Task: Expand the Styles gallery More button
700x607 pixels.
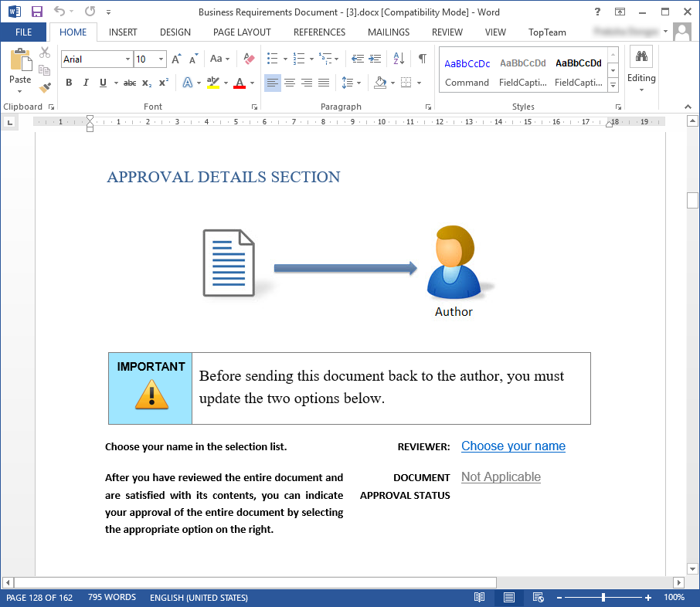Action: 613,85
